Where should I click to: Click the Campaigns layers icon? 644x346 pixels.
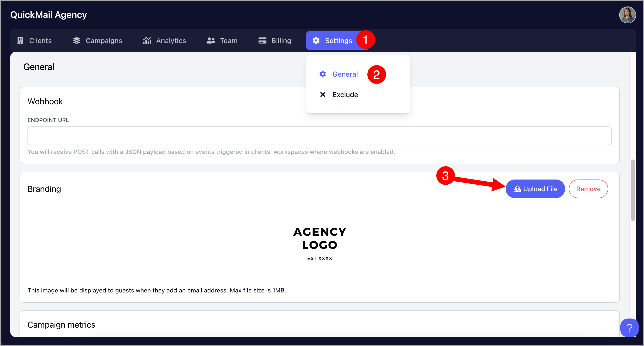pyautogui.click(x=77, y=41)
